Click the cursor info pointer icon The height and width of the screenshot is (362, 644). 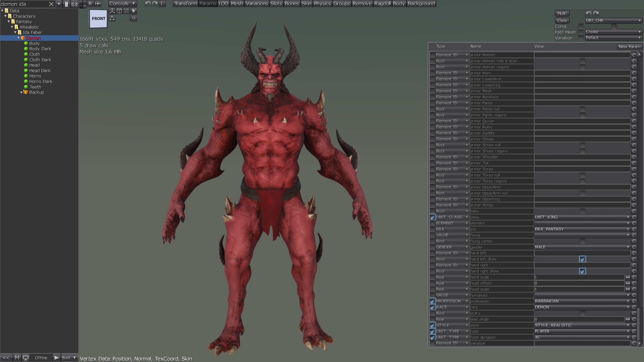(x=134, y=11)
